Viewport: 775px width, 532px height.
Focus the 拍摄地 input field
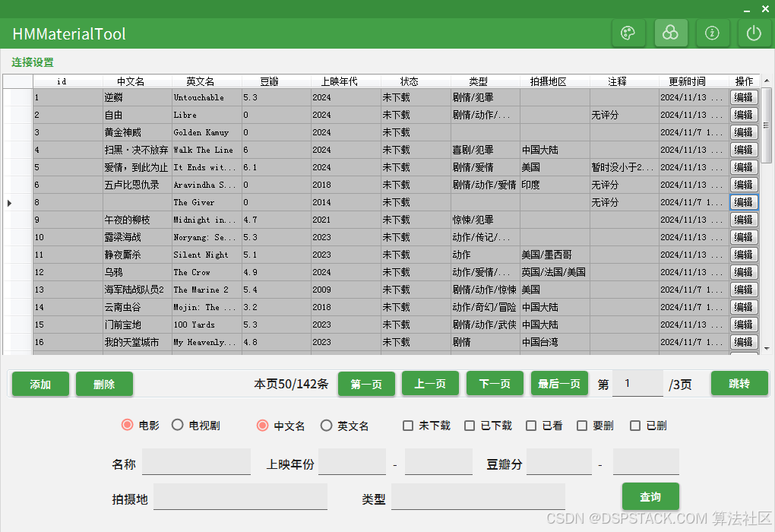point(240,496)
